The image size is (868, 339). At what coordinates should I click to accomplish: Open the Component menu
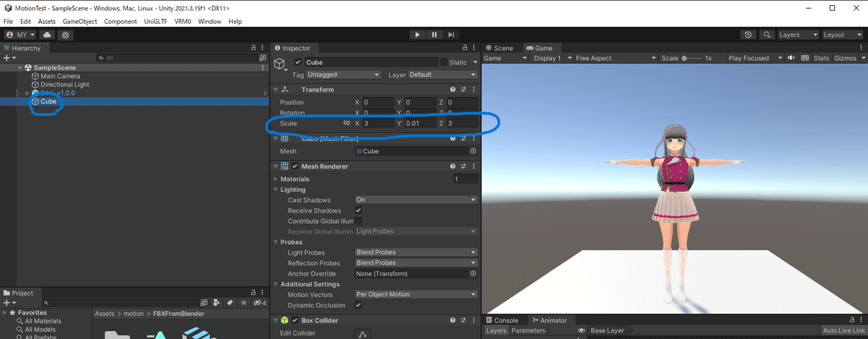tap(120, 22)
